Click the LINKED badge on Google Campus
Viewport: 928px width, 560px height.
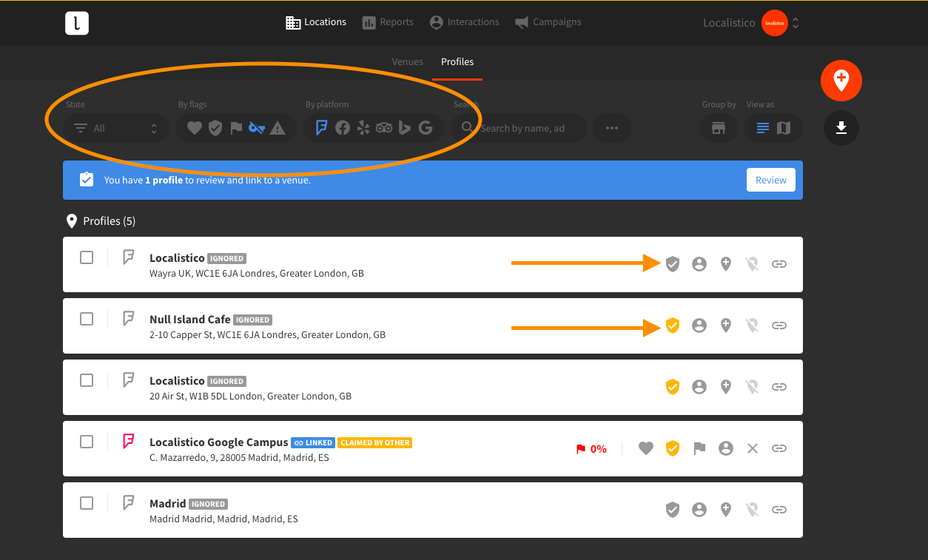coord(314,442)
